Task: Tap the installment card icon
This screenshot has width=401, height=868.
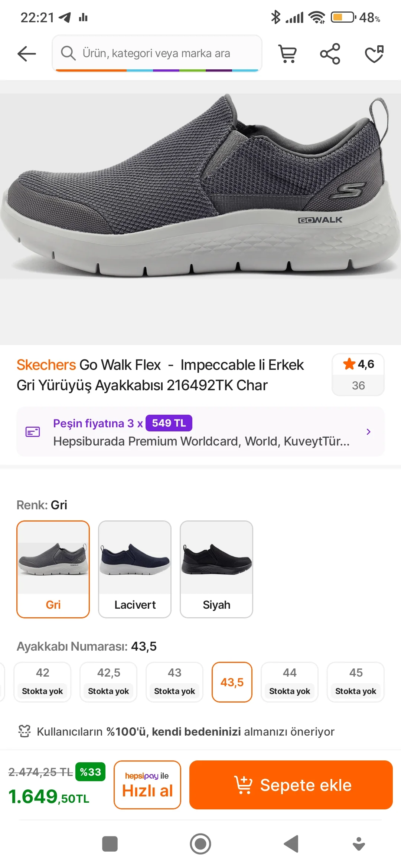Action: [33, 432]
